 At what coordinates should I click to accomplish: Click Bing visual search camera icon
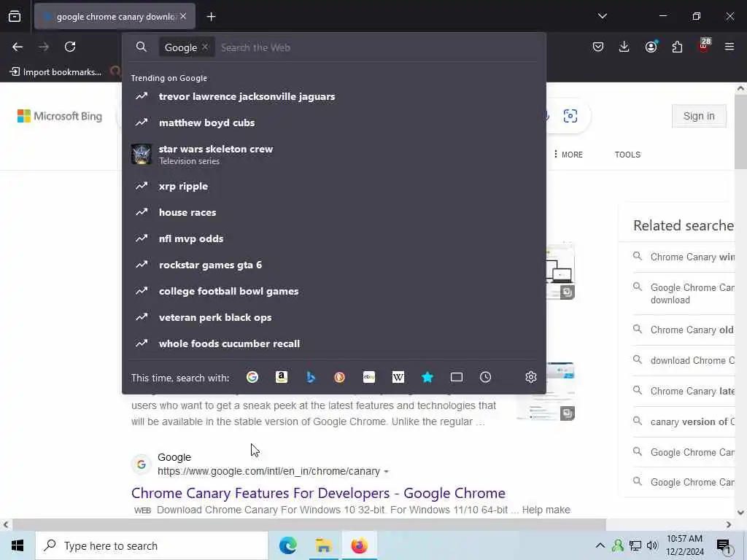click(570, 116)
